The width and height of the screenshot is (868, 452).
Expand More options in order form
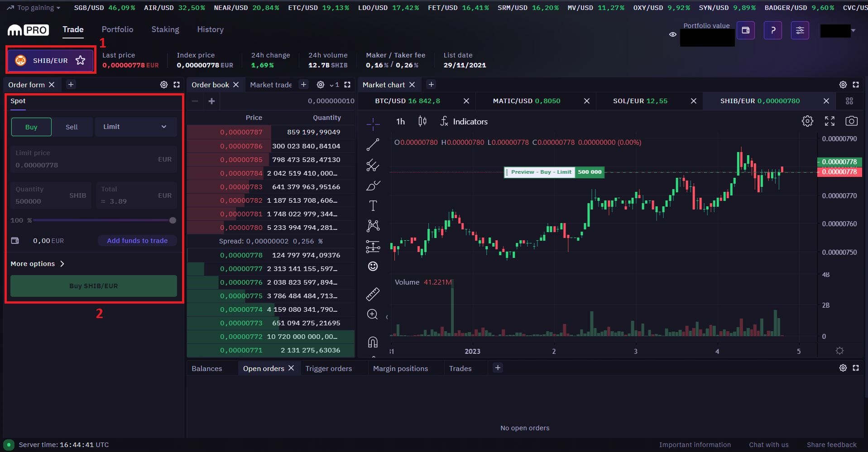click(38, 264)
